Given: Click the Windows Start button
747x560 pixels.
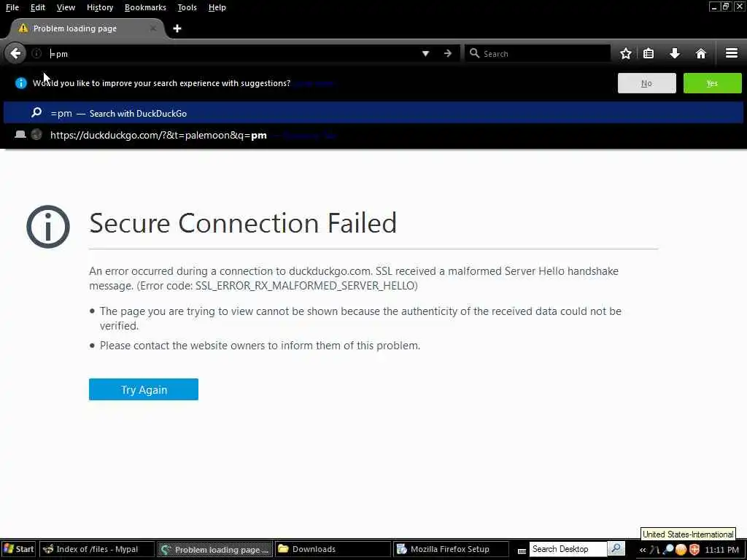Looking at the screenshot, I should tap(19, 549).
